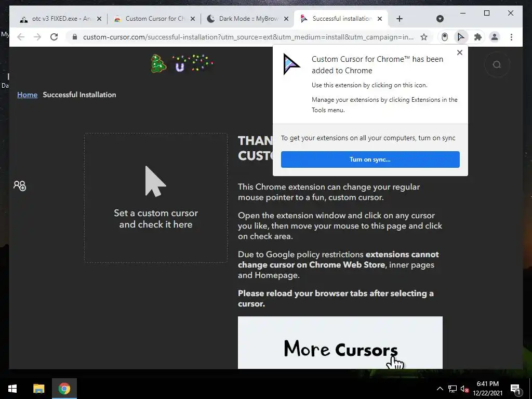Close the Custom Cursor for Chrome tab
The width and height of the screenshot is (532, 399).
click(x=193, y=19)
